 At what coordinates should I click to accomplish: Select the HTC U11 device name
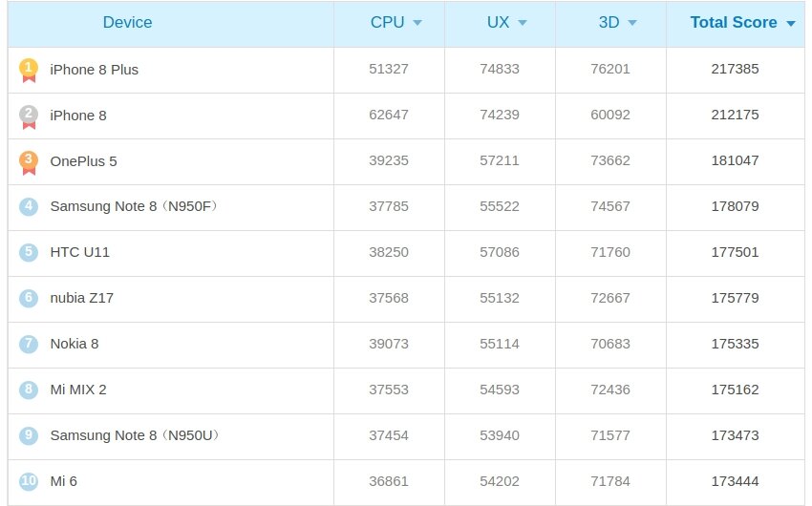(x=79, y=252)
